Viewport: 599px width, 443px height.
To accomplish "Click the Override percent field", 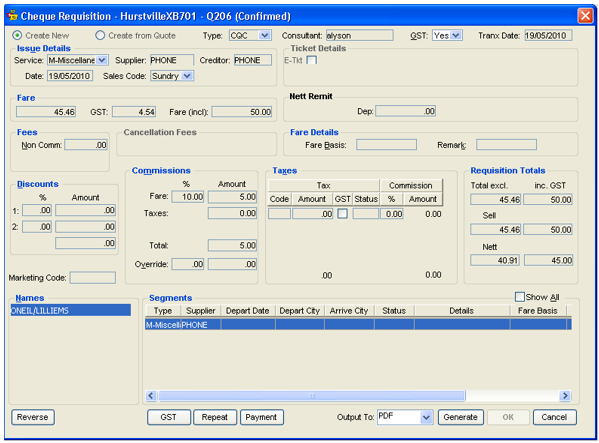I will click(x=188, y=264).
